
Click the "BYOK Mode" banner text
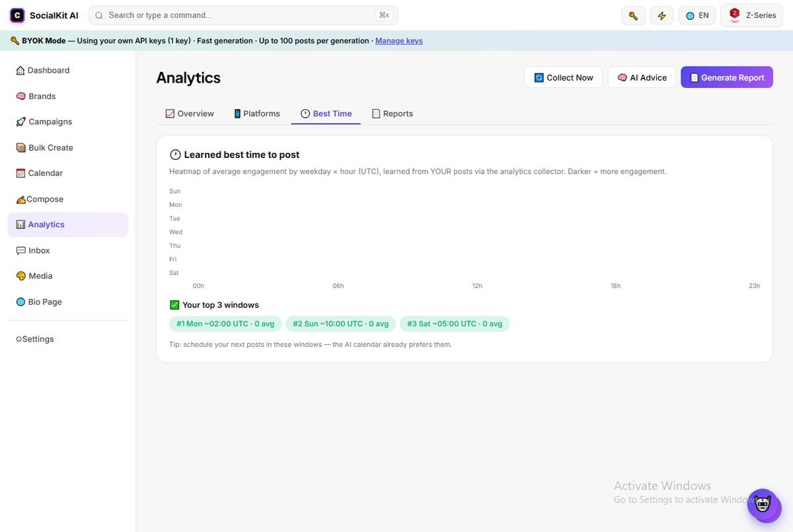[x=44, y=41]
